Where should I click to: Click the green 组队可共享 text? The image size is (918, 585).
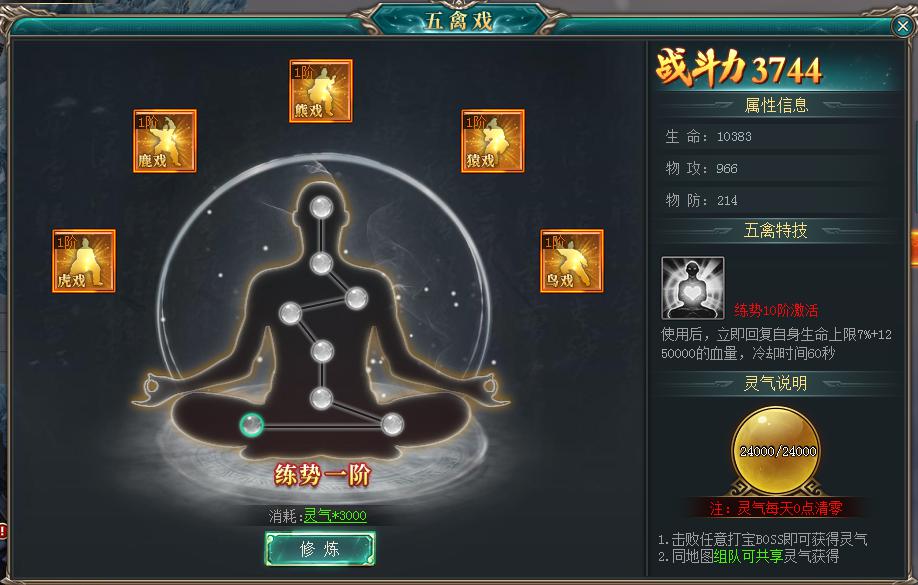(x=748, y=556)
